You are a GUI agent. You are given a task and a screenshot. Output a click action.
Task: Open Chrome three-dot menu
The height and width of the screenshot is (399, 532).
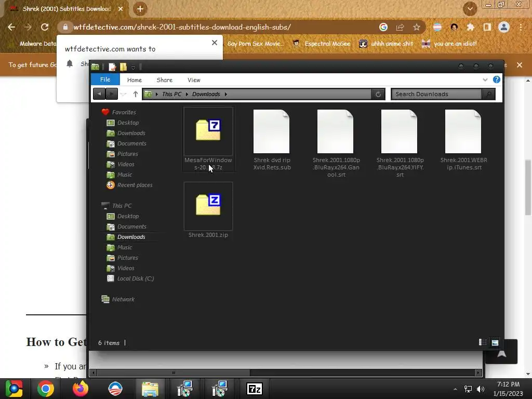[521, 27]
